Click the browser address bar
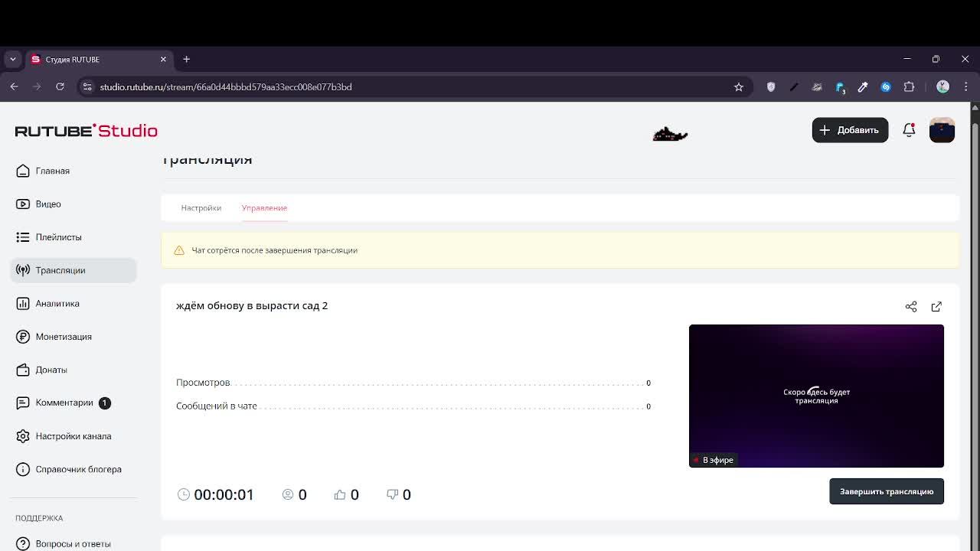The height and width of the screenshot is (551, 980). pos(413,87)
